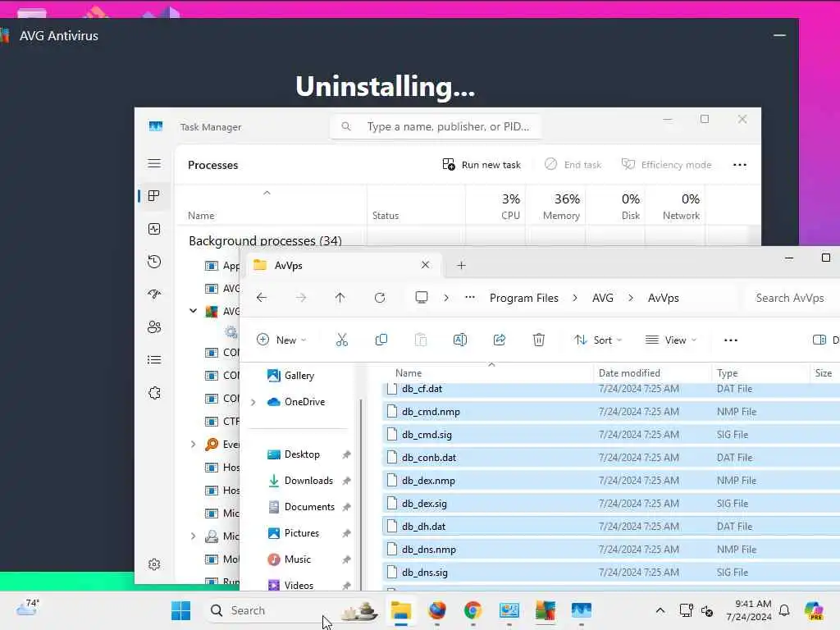Open Music quick access folder

[290, 559]
